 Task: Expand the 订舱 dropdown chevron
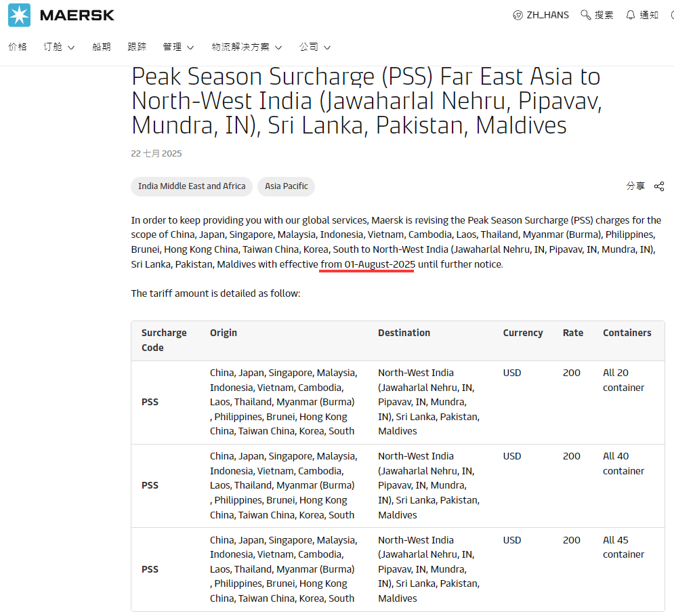click(71, 47)
